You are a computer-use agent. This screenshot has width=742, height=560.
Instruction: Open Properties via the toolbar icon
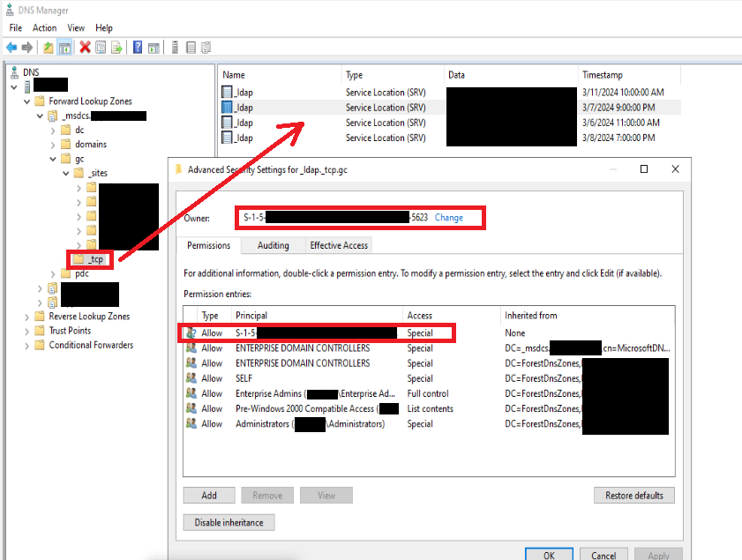pos(101,48)
